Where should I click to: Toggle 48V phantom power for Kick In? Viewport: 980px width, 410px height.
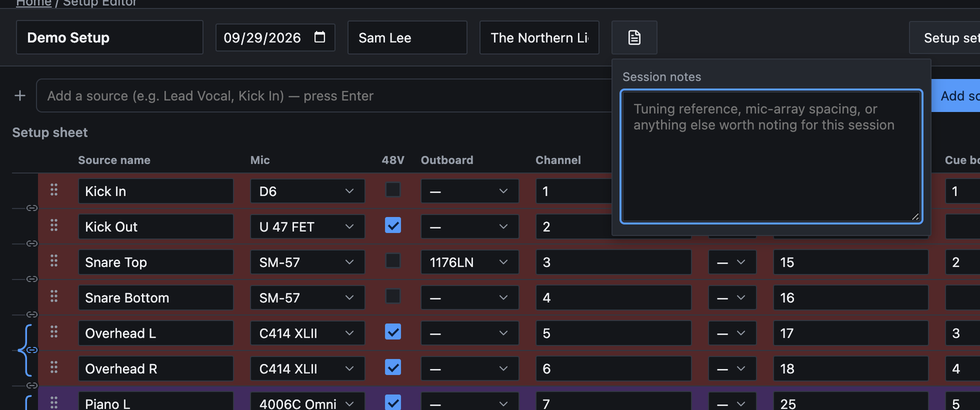[x=393, y=190]
